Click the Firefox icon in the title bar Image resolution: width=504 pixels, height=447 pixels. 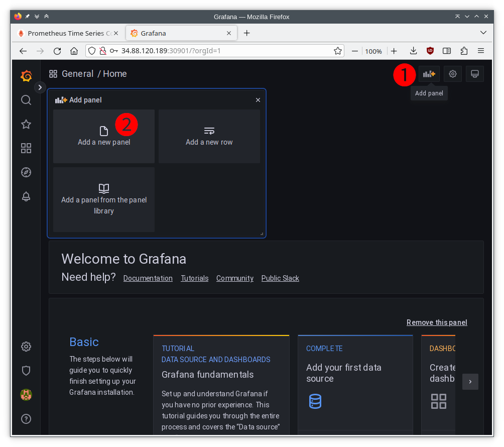coord(18,16)
